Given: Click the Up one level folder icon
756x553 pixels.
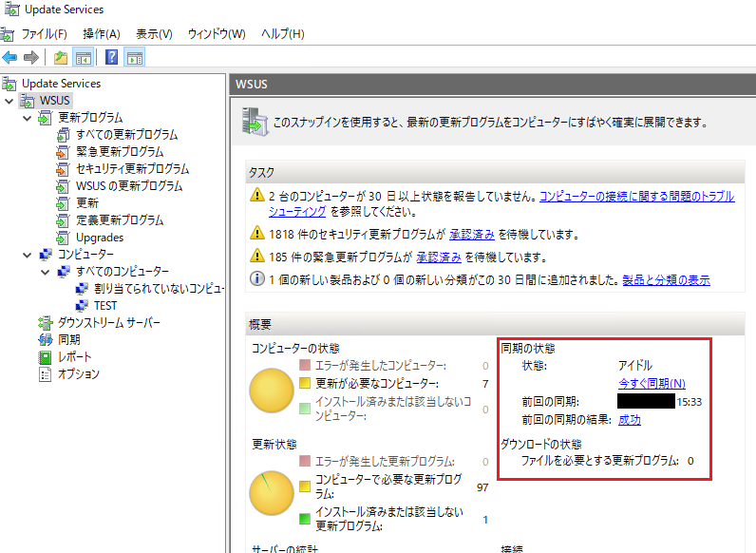Looking at the screenshot, I should pos(60,58).
